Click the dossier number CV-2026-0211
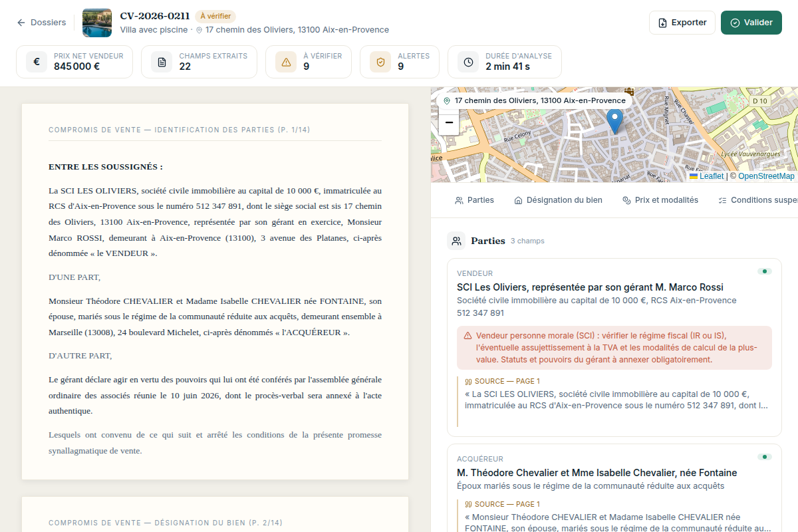The image size is (798, 532). (x=155, y=16)
